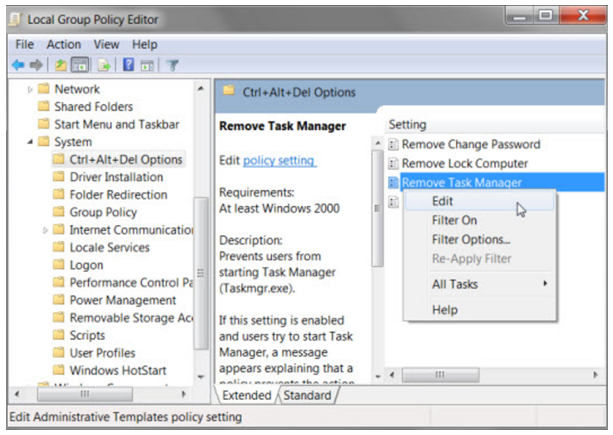Click the Setting column header
The image size is (613, 435).
pyautogui.click(x=407, y=125)
